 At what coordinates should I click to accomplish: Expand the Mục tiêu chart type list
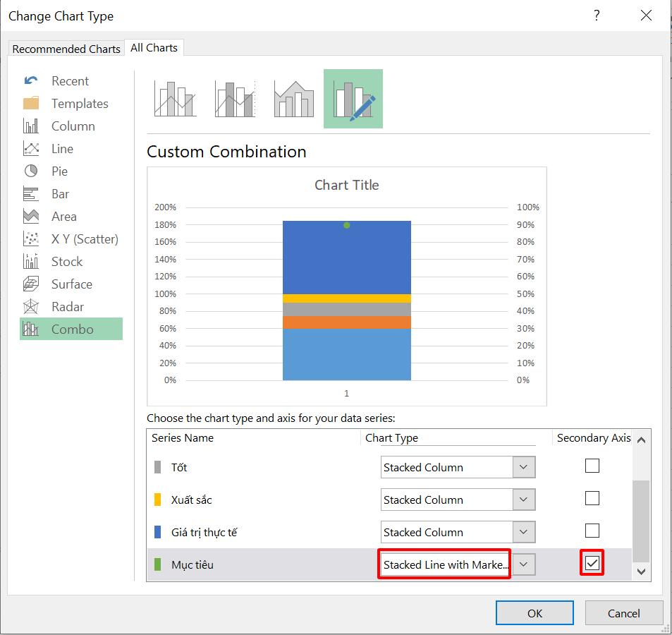[x=525, y=563]
